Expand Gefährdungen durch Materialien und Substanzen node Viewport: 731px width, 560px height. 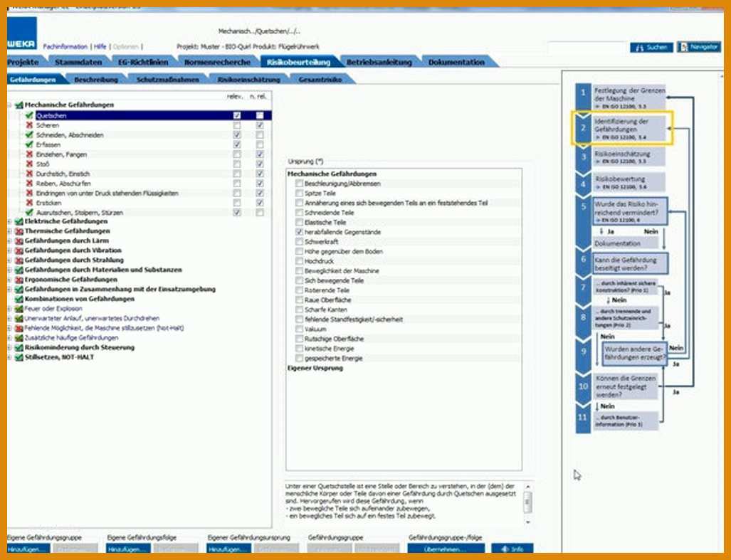point(9,270)
